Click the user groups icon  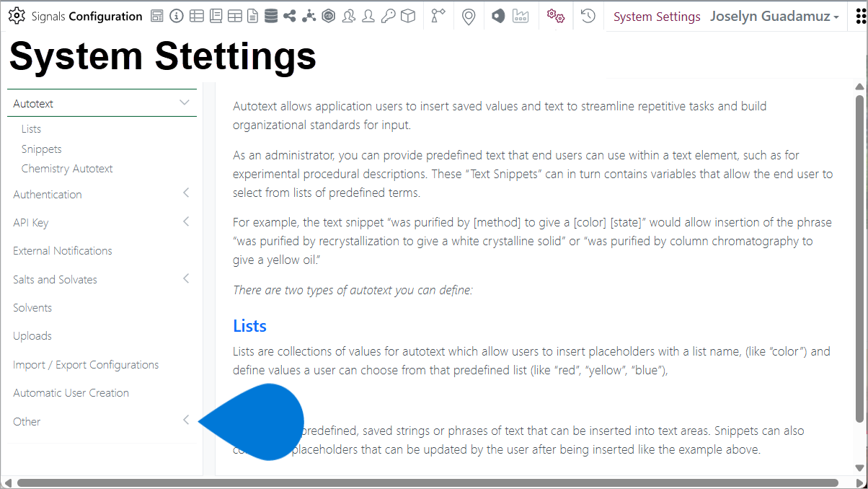click(349, 16)
